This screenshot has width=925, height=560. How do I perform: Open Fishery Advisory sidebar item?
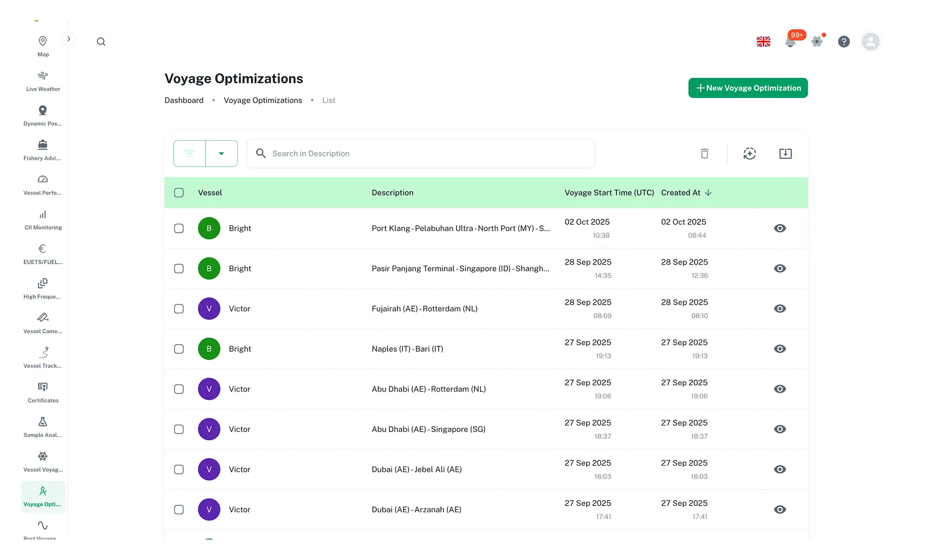coord(43,150)
